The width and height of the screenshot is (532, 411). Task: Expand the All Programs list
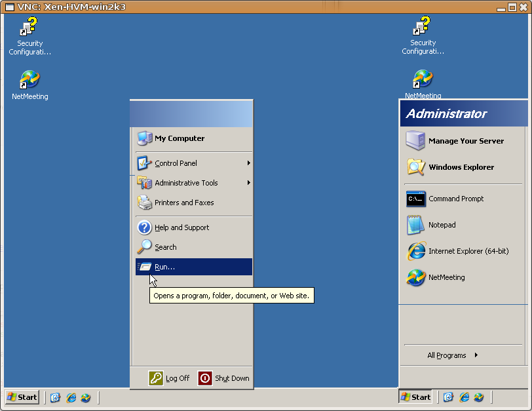click(452, 355)
